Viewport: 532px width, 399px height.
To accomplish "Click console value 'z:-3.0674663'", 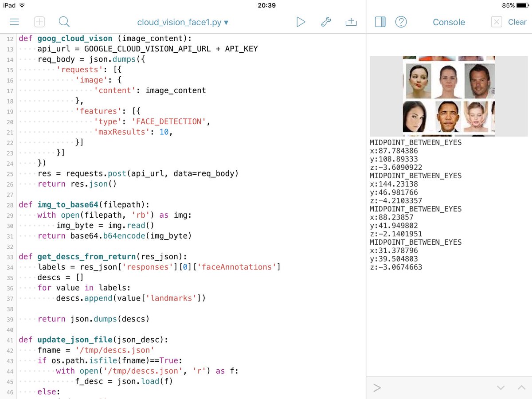I will click(396, 267).
